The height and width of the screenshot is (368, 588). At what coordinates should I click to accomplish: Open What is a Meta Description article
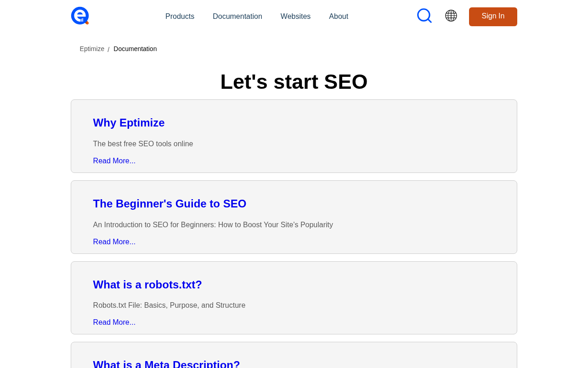(x=166, y=364)
